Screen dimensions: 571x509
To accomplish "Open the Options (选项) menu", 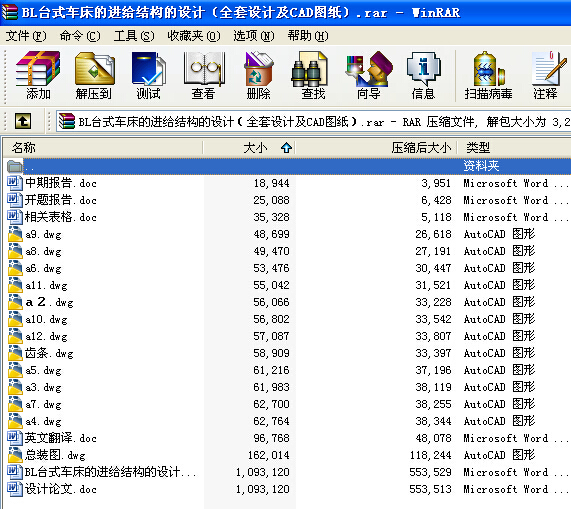I will [x=253, y=36].
